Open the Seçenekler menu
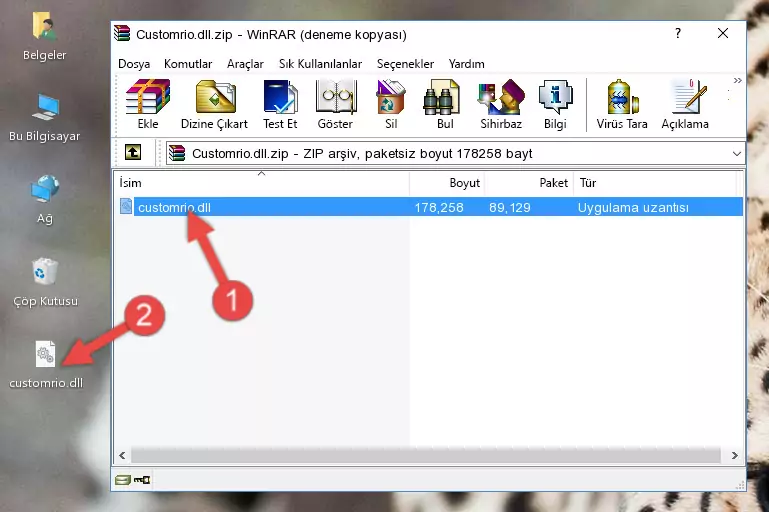The width and height of the screenshot is (769, 512). coord(405,64)
